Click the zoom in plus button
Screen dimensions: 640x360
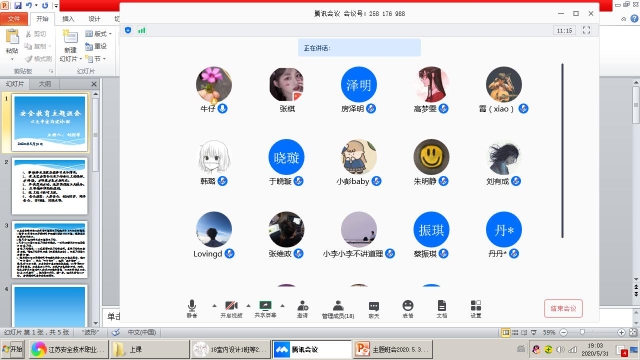[621, 333]
